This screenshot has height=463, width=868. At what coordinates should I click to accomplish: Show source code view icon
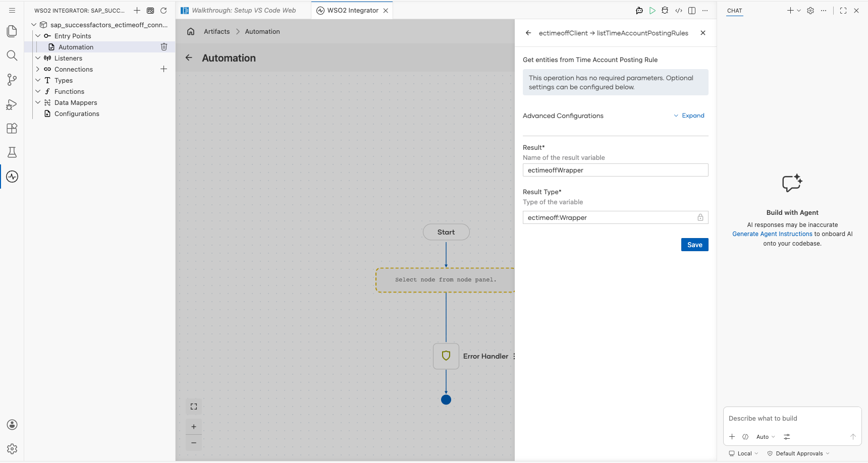[x=679, y=11]
